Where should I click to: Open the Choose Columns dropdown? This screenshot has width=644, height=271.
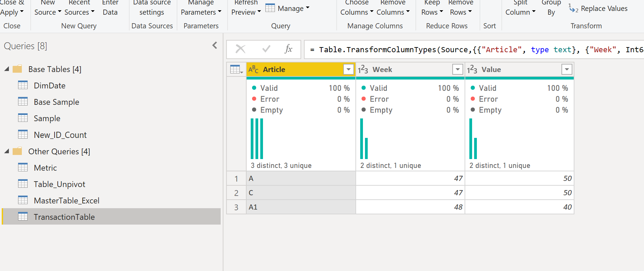(357, 8)
